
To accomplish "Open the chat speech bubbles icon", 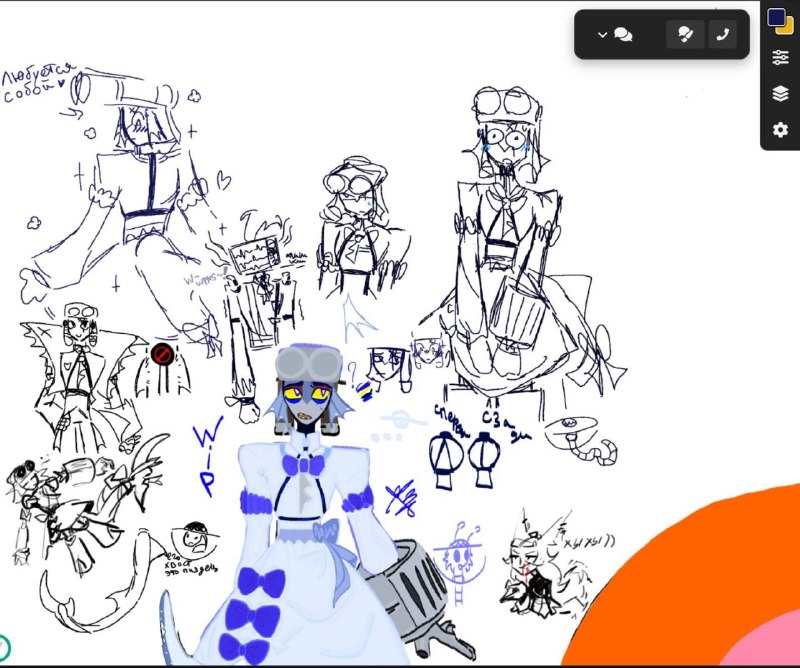I will point(623,35).
